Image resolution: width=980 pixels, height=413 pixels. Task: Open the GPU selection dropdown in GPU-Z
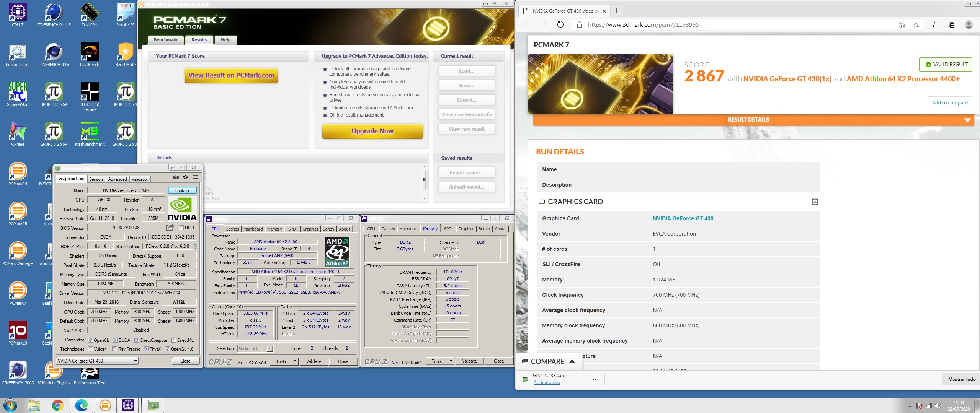[97, 361]
